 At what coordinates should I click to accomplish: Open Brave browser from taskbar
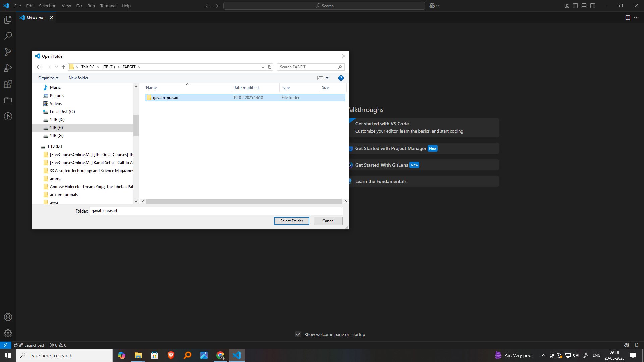coord(171,355)
